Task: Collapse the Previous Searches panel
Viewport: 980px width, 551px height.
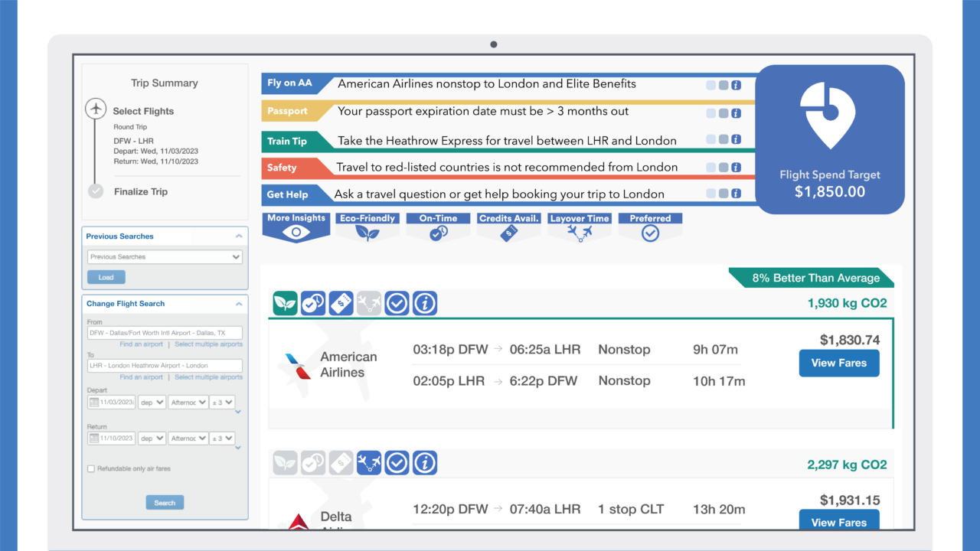Action: [x=239, y=236]
